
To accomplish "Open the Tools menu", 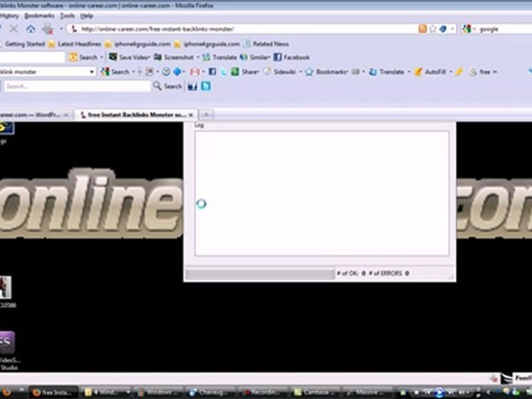I will (x=67, y=16).
